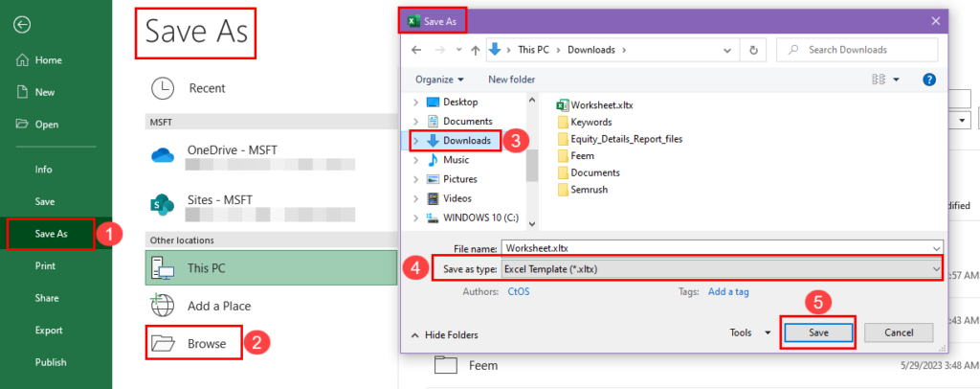This screenshot has height=389, width=980.
Task: Go back in Save As dialog
Action: click(x=417, y=50)
